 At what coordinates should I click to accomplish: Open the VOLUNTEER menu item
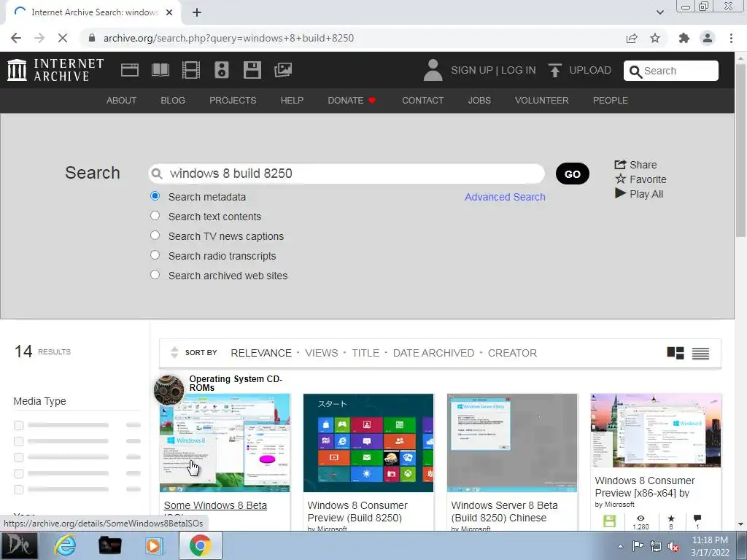(x=542, y=101)
